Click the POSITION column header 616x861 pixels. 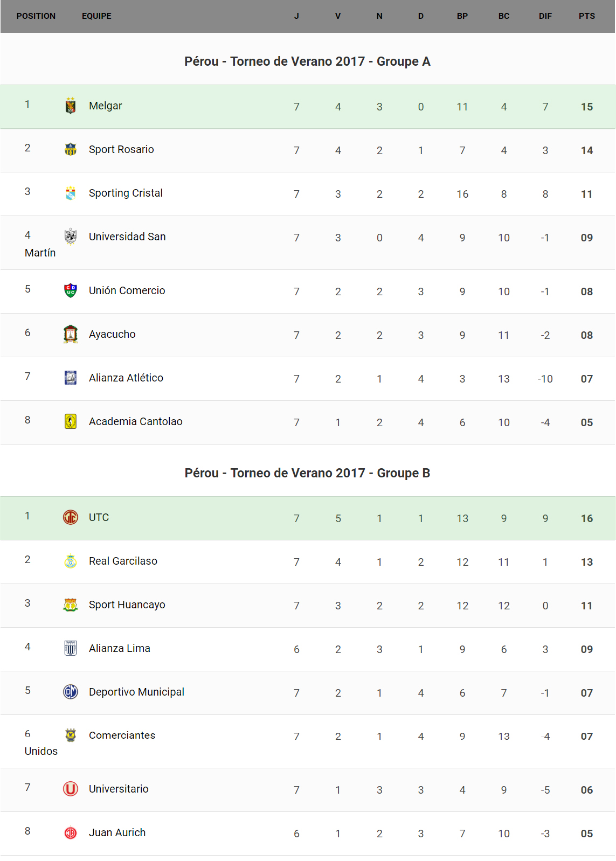[36, 16]
